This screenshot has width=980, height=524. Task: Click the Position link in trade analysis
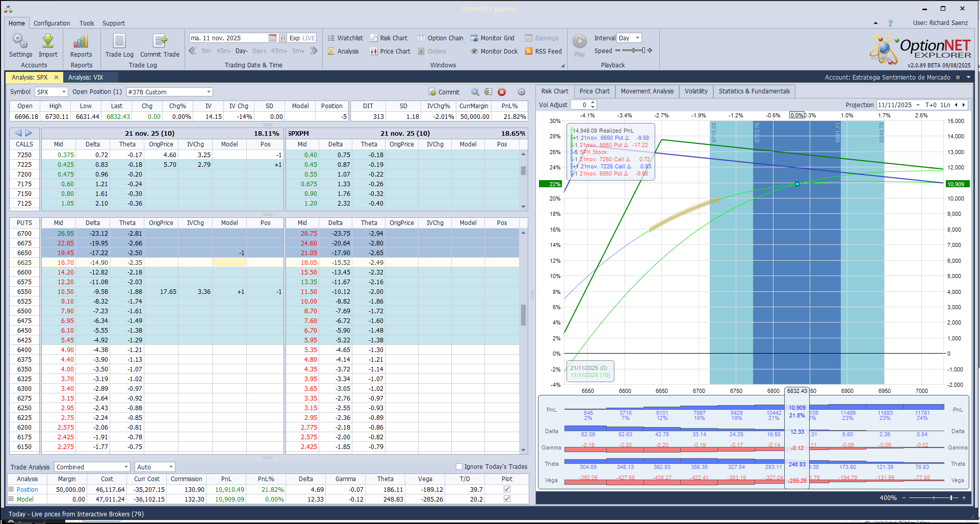(x=28, y=489)
